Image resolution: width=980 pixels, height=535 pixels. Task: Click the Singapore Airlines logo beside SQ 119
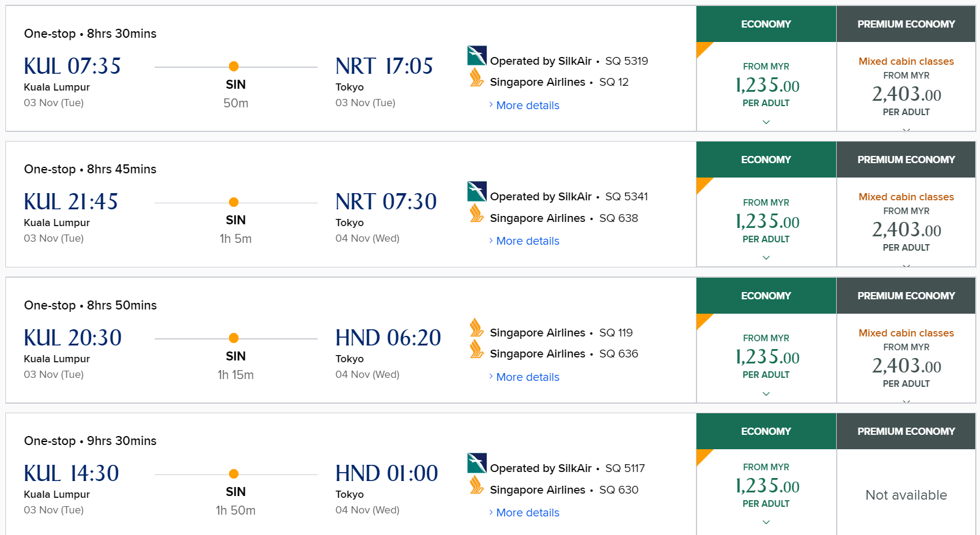[x=476, y=329]
